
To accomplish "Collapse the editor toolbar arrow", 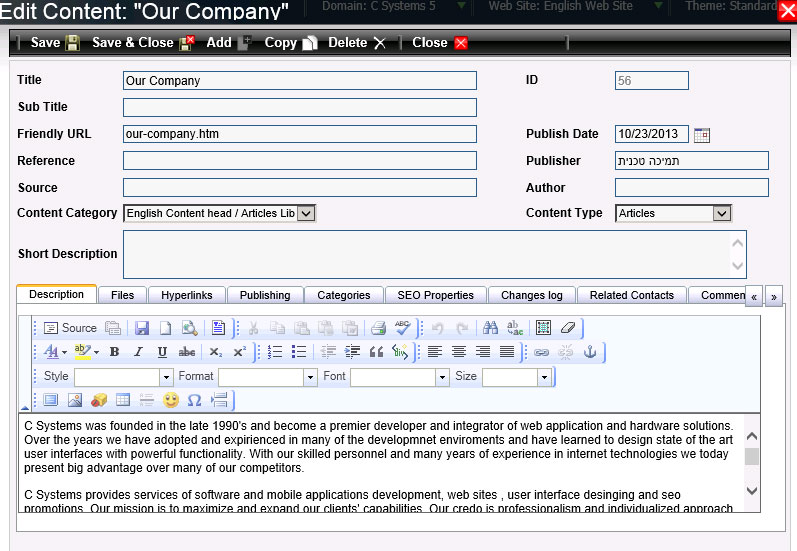I will (25, 407).
